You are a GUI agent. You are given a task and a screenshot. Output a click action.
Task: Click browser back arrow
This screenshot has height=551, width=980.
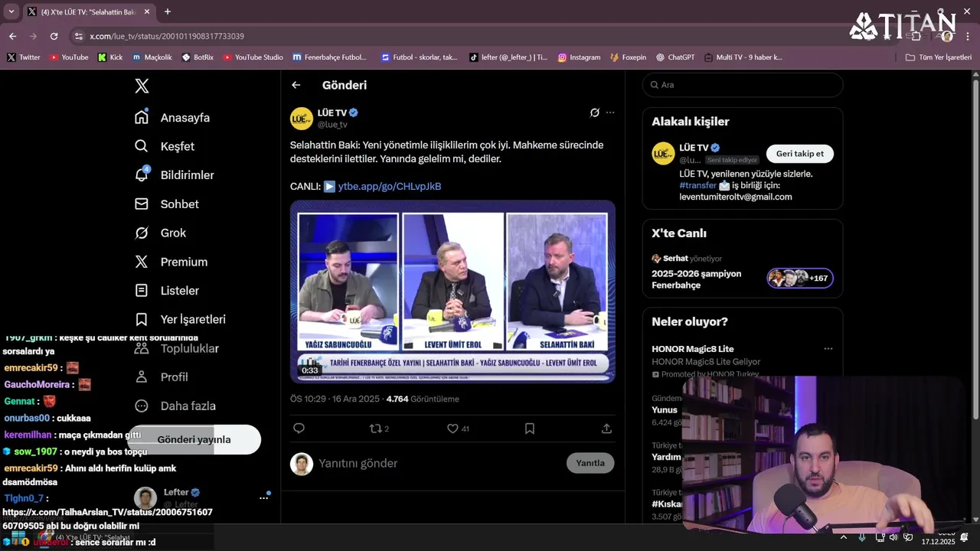coord(12,36)
